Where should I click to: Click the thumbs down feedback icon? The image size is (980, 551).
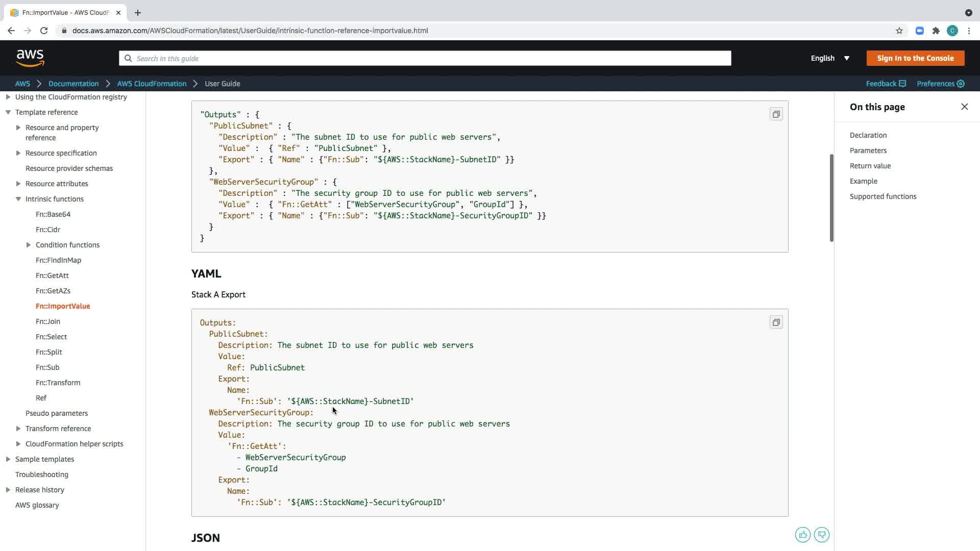point(821,535)
